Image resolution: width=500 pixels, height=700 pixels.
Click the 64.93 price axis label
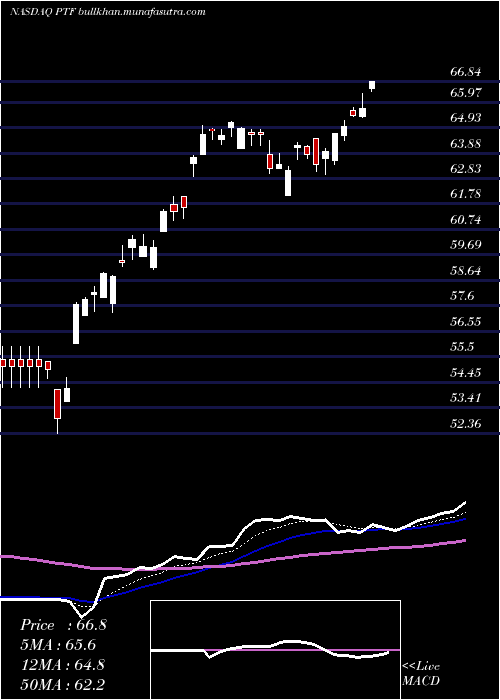point(464,118)
